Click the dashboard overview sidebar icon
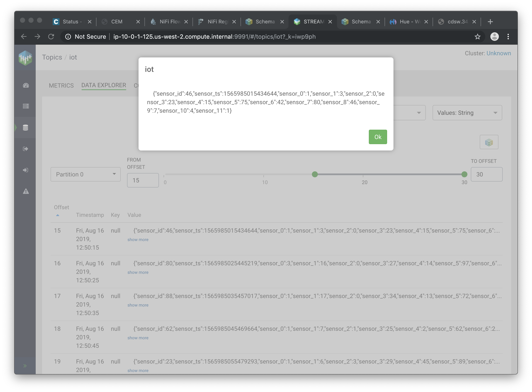 pos(26,85)
